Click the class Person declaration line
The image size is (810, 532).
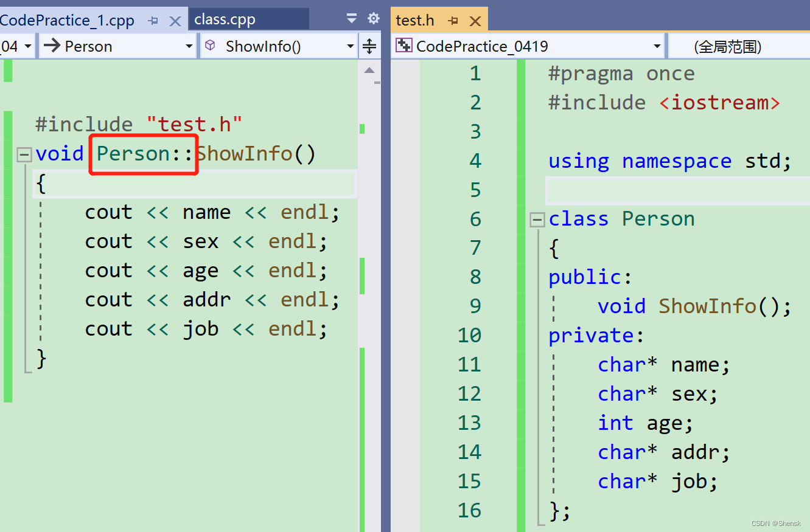coord(621,219)
